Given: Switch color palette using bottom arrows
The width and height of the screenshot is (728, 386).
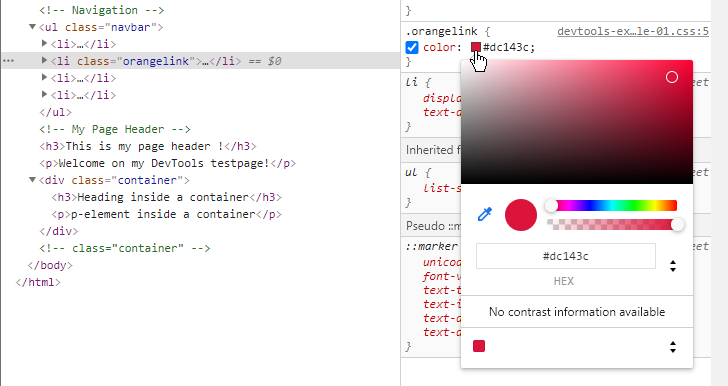Looking at the screenshot, I should pos(673,347).
